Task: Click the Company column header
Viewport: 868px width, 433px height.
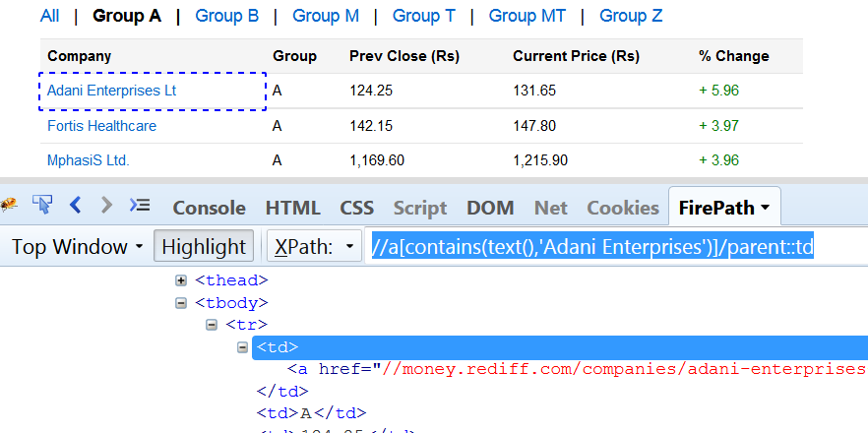Action: click(x=79, y=56)
